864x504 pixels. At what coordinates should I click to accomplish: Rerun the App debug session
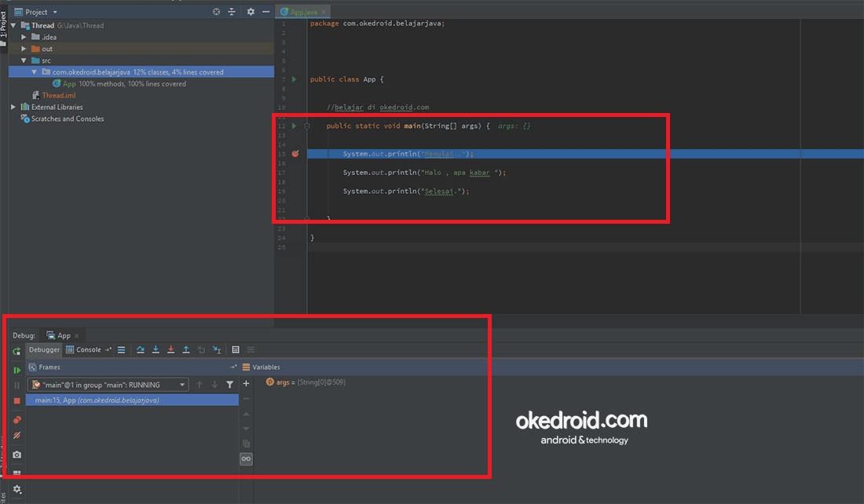(16, 349)
